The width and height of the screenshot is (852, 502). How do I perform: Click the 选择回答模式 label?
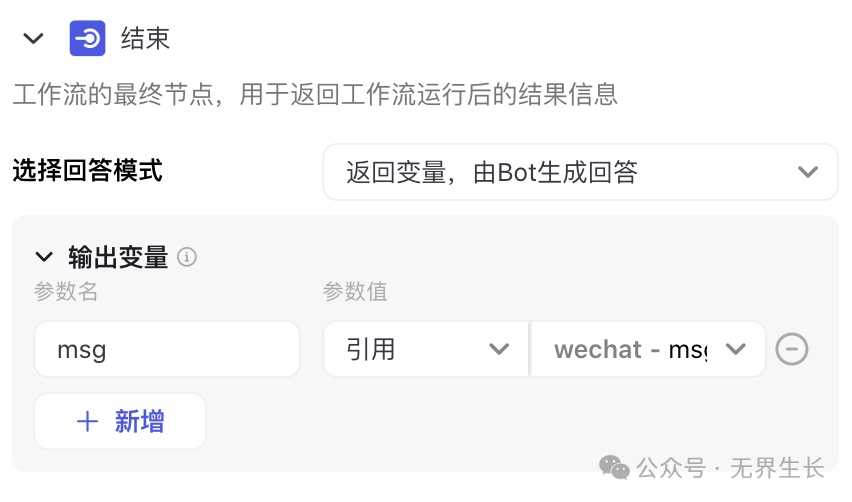click(87, 171)
